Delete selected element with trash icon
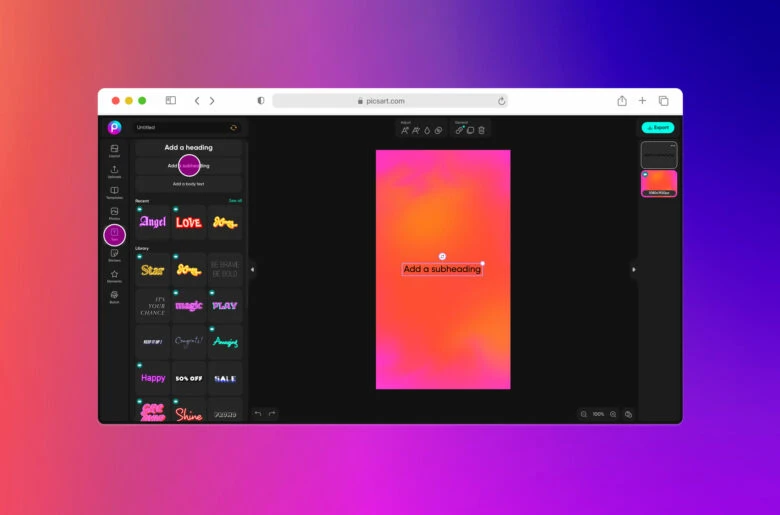The width and height of the screenshot is (780, 515). click(481, 130)
